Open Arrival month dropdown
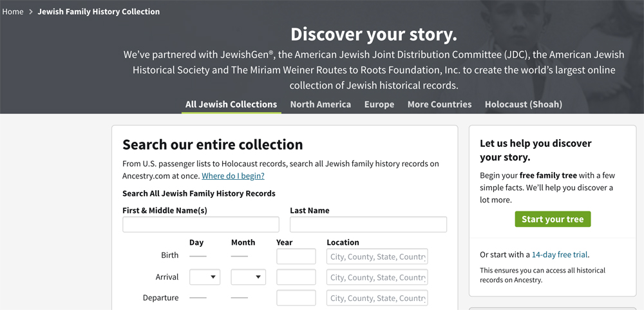The image size is (644, 310). coord(248,277)
